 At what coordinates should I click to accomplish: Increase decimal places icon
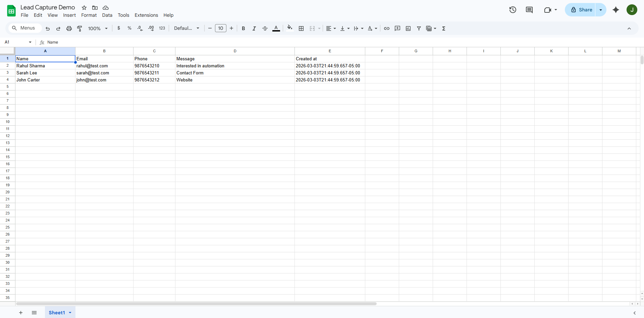tap(151, 28)
